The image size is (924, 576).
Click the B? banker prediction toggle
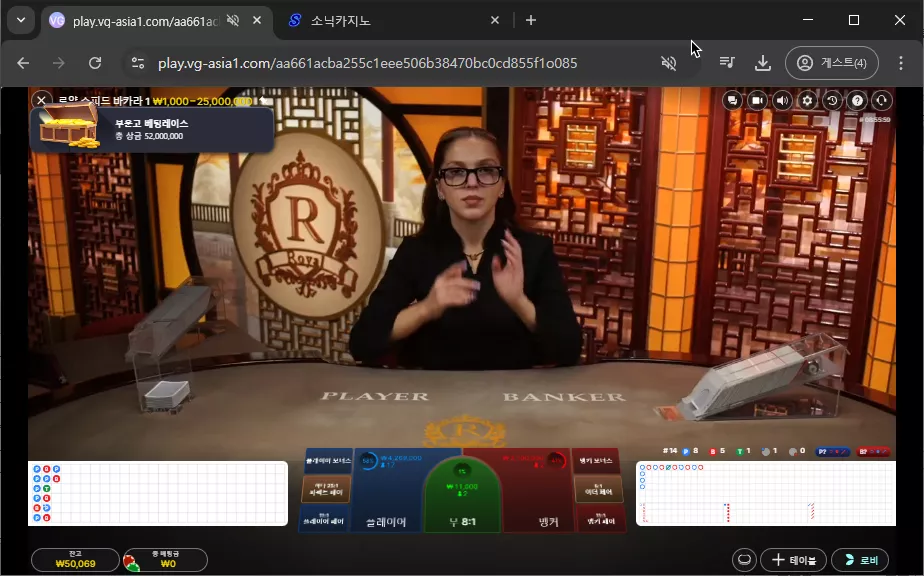pos(874,452)
